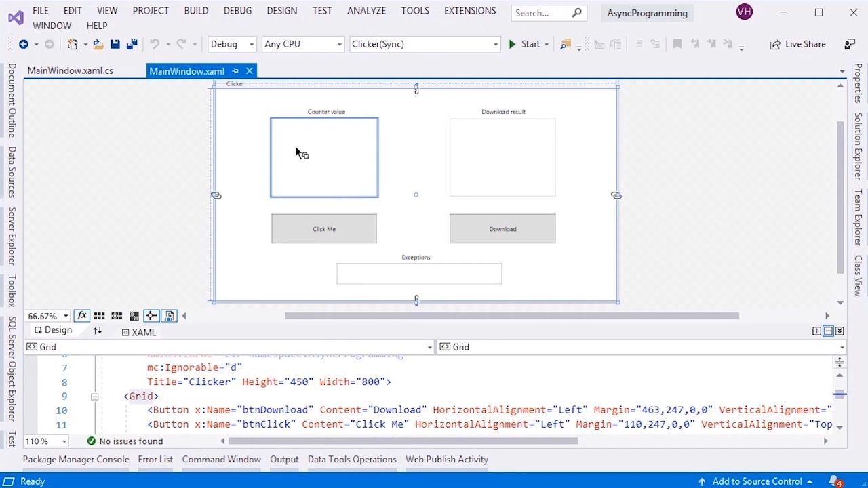The image size is (868, 488).
Task: Open the Start button dropdown arrow
Action: point(547,45)
